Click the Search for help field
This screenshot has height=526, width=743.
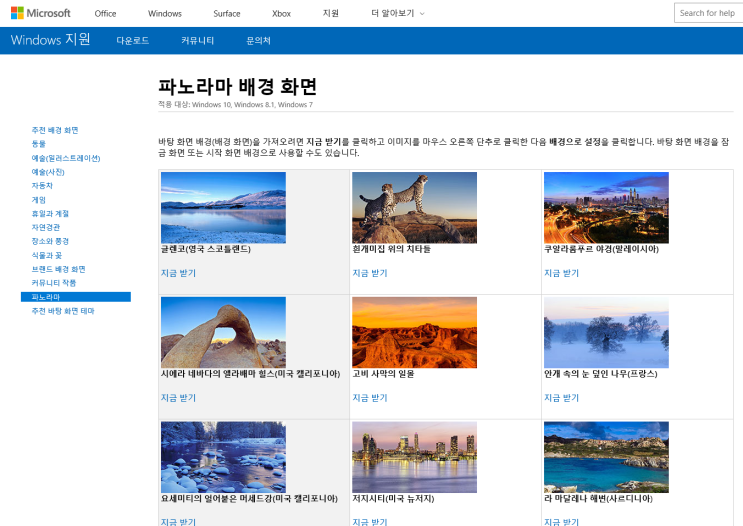coord(708,13)
